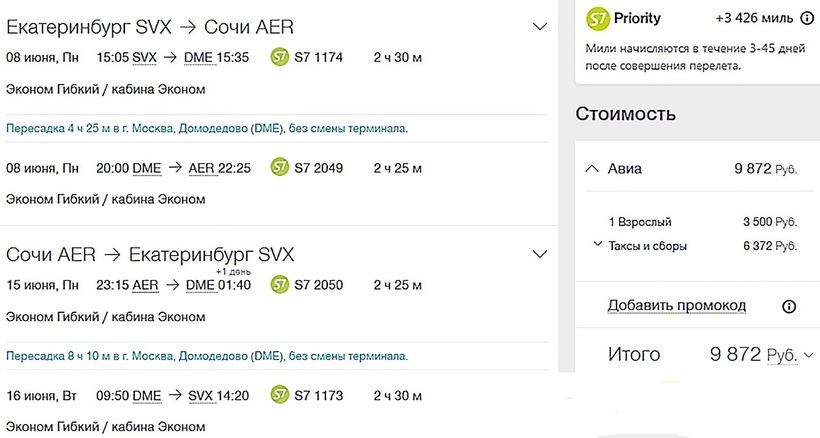Click Добавить промокод link
This screenshot has width=820, height=438.
coord(677,305)
